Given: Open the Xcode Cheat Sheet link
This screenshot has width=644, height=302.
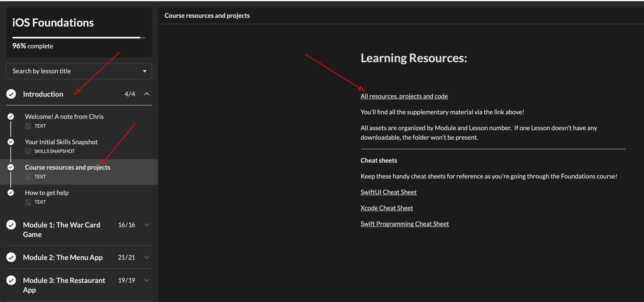Looking at the screenshot, I should pyautogui.click(x=386, y=208).
